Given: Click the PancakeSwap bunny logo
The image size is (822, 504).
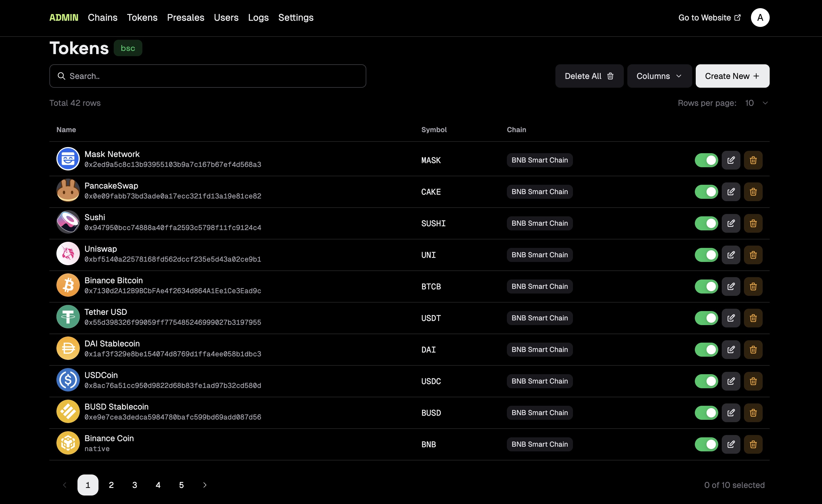Looking at the screenshot, I should (x=68, y=190).
